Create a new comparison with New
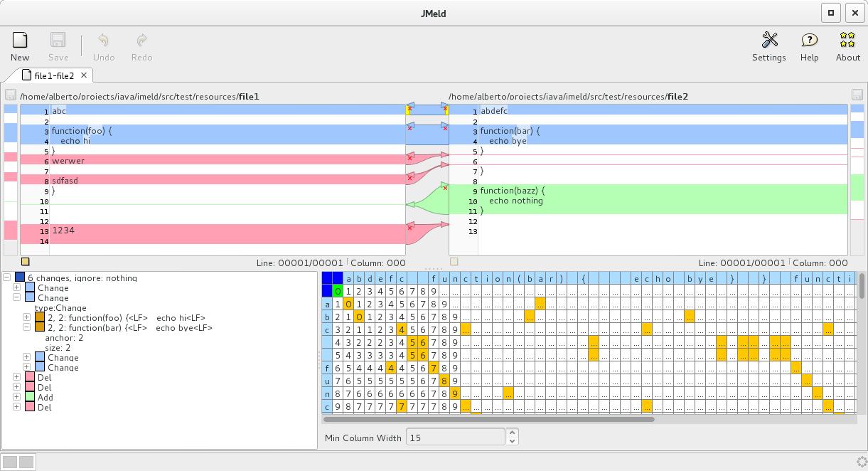 point(20,47)
